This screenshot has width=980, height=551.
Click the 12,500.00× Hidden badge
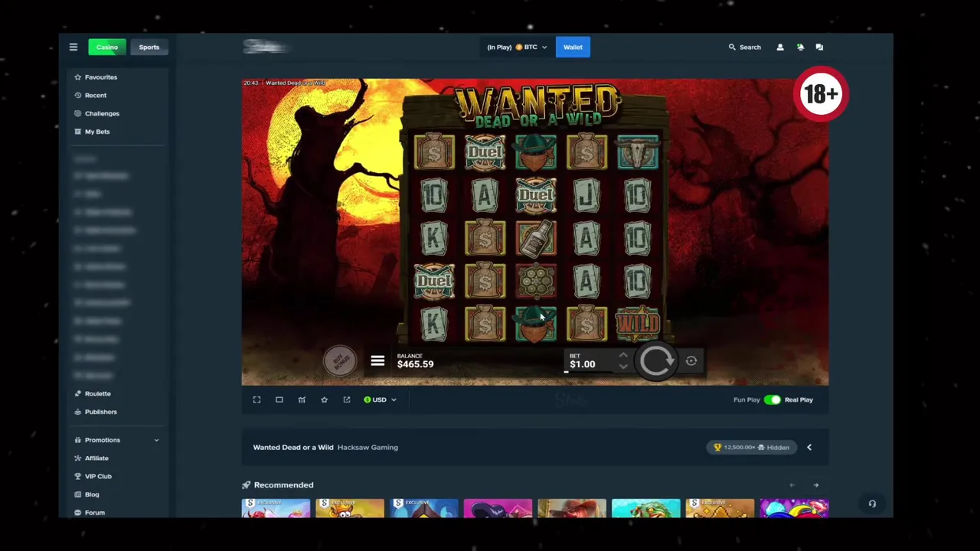pos(752,447)
